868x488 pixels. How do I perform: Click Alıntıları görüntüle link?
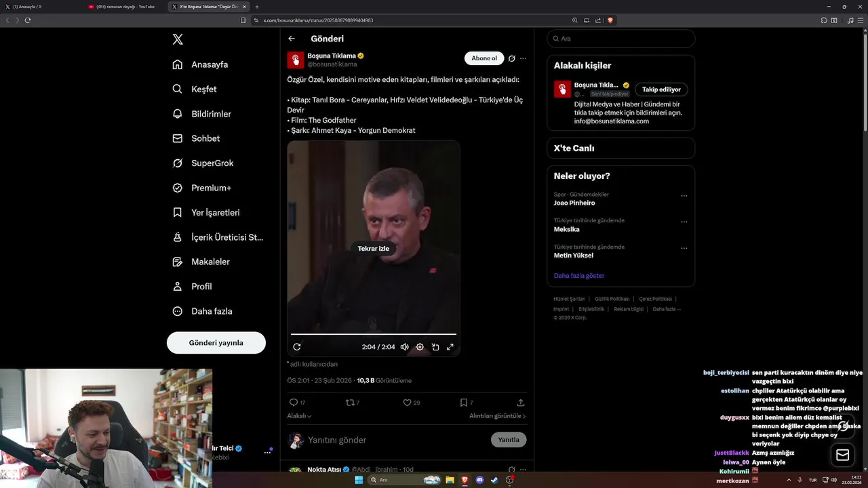497,416
